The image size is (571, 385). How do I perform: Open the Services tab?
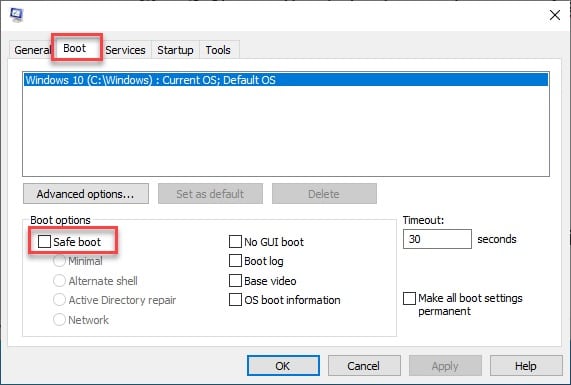pos(125,50)
